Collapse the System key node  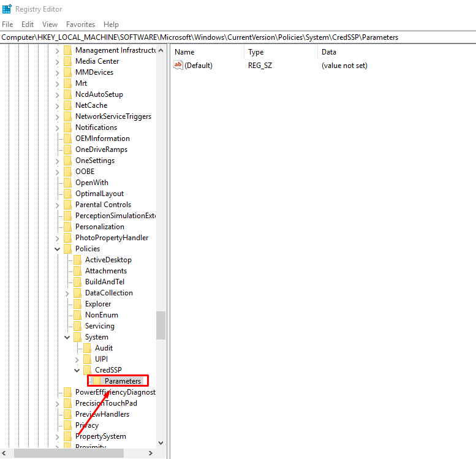[x=67, y=337]
